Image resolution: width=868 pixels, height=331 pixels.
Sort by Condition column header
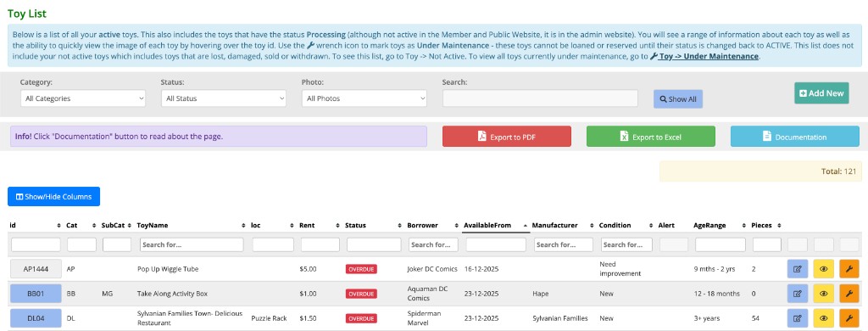(x=626, y=225)
